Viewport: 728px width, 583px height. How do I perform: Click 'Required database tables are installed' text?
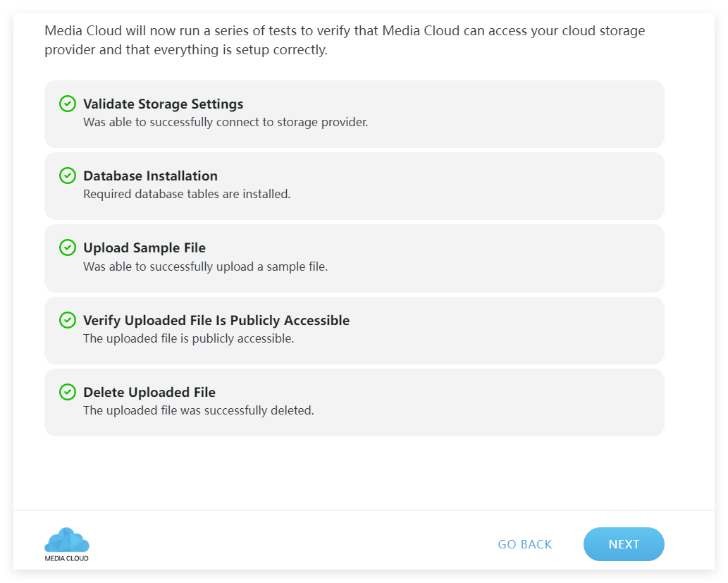tap(187, 194)
